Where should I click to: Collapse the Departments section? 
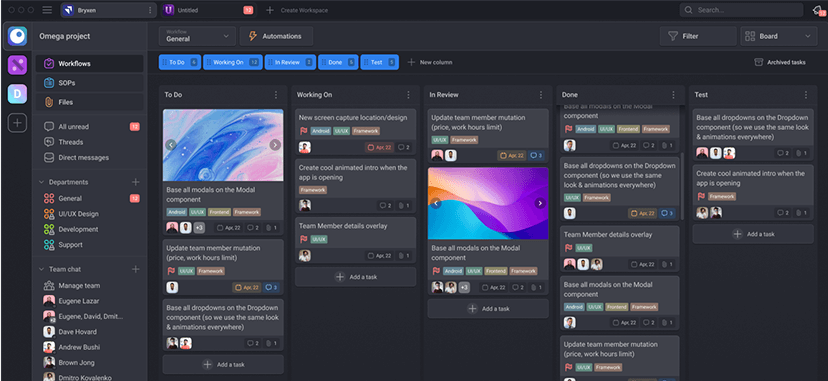coord(42,182)
